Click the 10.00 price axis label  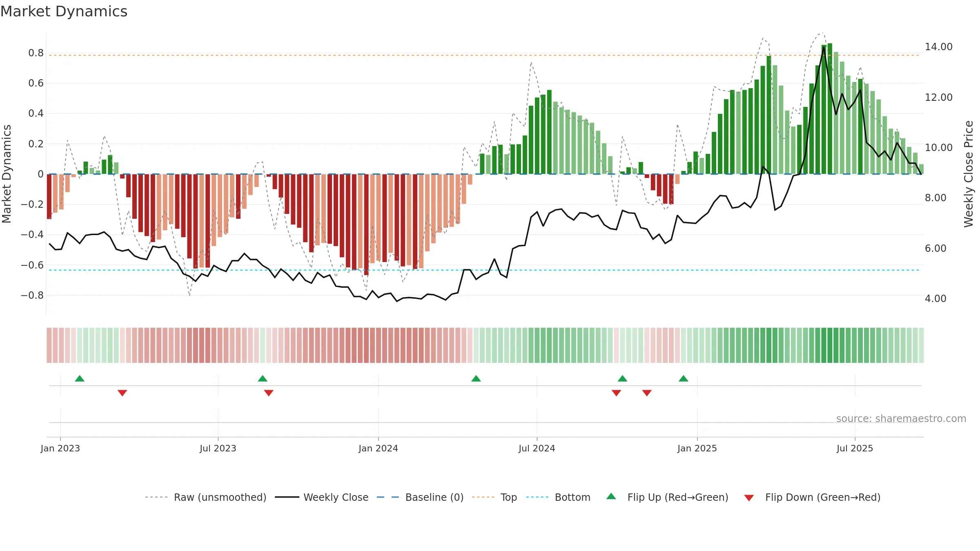pos(939,147)
